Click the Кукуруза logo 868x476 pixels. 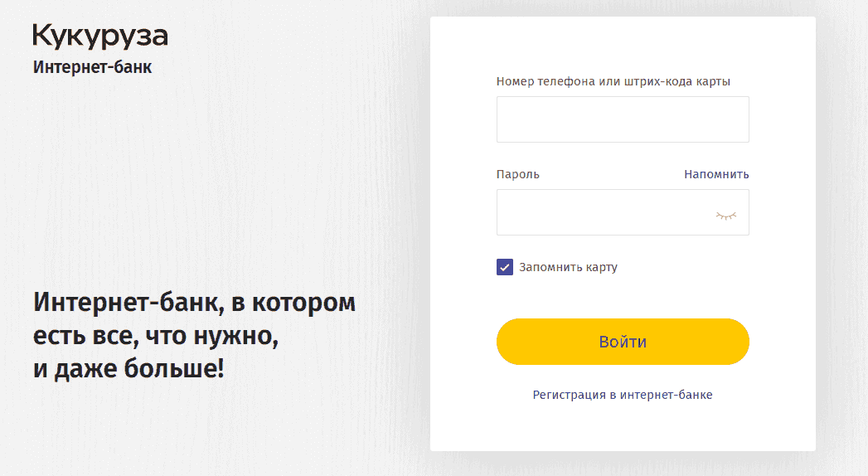pos(100,36)
